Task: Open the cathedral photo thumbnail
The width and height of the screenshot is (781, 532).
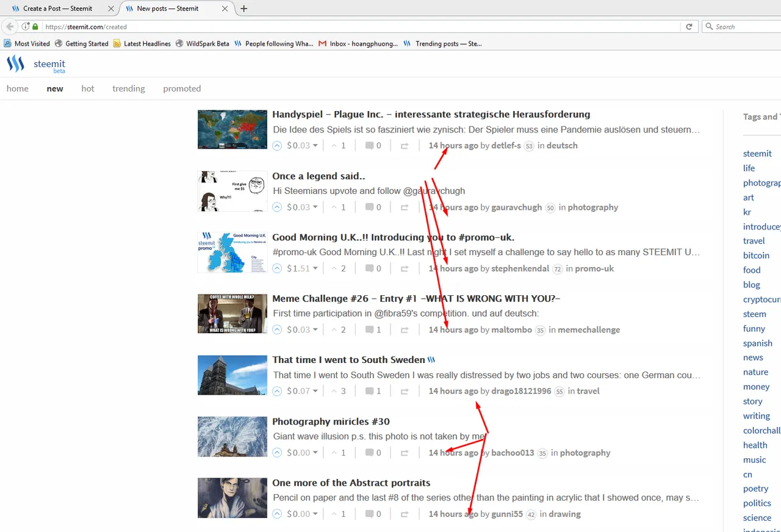Action: click(x=232, y=375)
